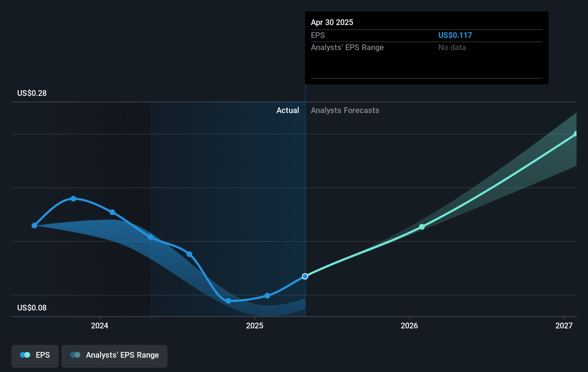Select the mid-2024 EPS point before the drop

tap(189, 254)
